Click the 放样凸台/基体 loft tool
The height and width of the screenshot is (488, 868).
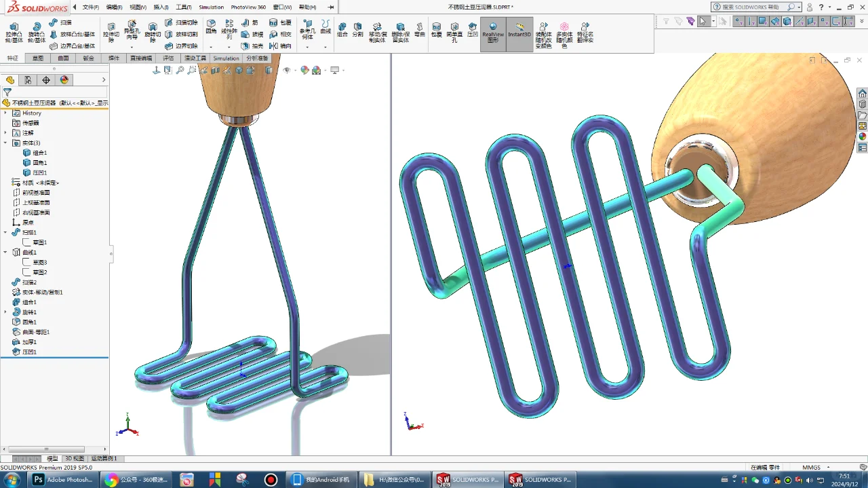pyautogui.click(x=72, y=34)
